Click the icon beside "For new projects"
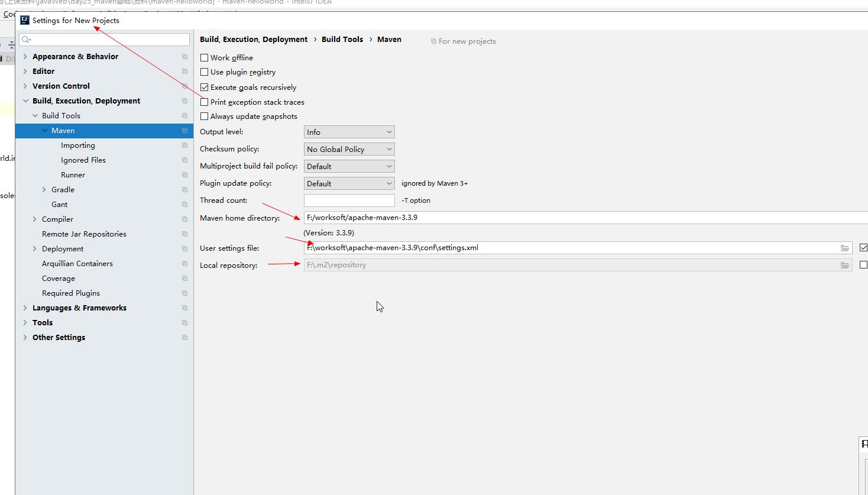This screenshot has width=868, height=495. tap(433, 41)
